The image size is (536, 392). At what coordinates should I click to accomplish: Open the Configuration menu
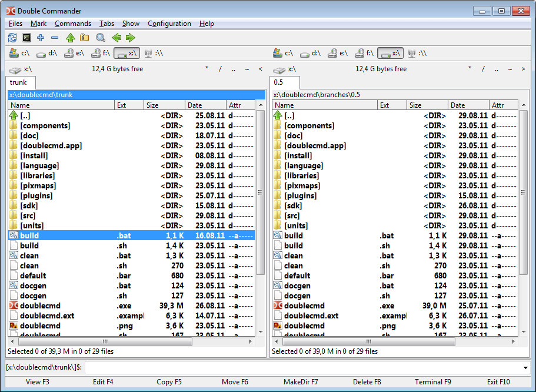point(169,24)
